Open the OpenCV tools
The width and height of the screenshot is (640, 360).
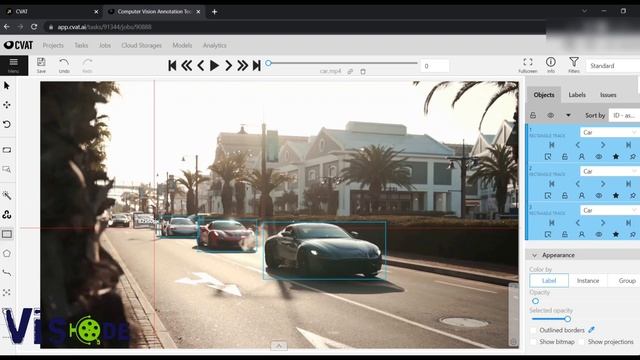pos(7,214)
